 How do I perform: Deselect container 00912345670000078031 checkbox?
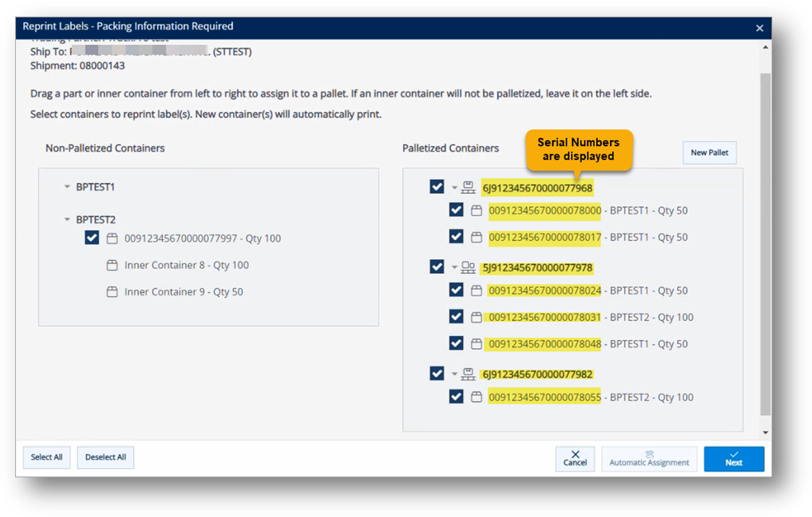pyautogui.click(x=456, y=317)
